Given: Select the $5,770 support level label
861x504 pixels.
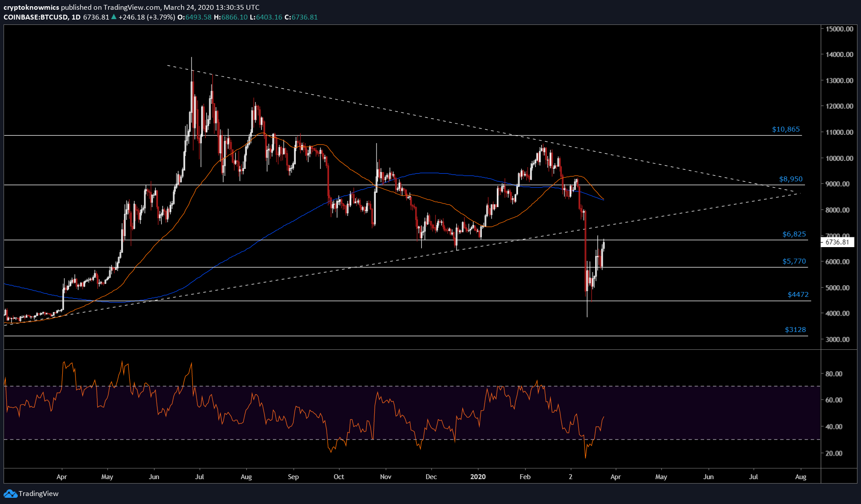Looking at the screenshot, I should (x=794, y=261).
